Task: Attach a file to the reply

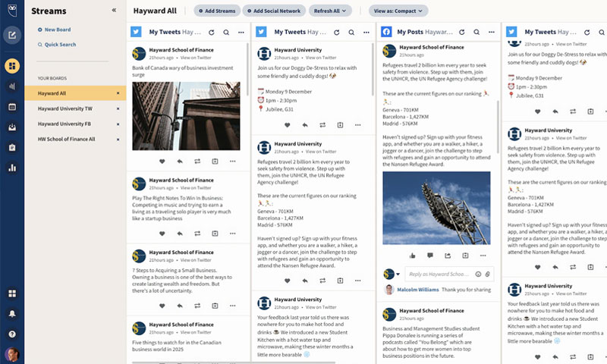Action: click(487, 274)
